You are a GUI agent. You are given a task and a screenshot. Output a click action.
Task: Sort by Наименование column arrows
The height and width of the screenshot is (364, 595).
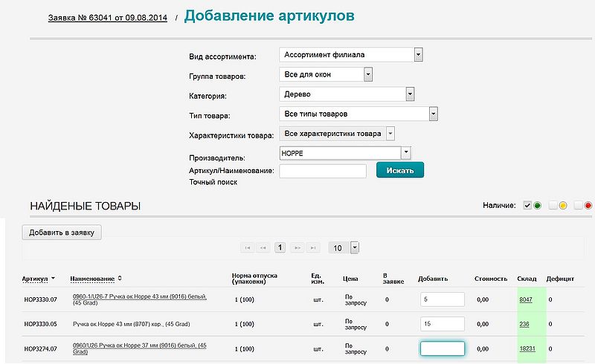[120, 279]
